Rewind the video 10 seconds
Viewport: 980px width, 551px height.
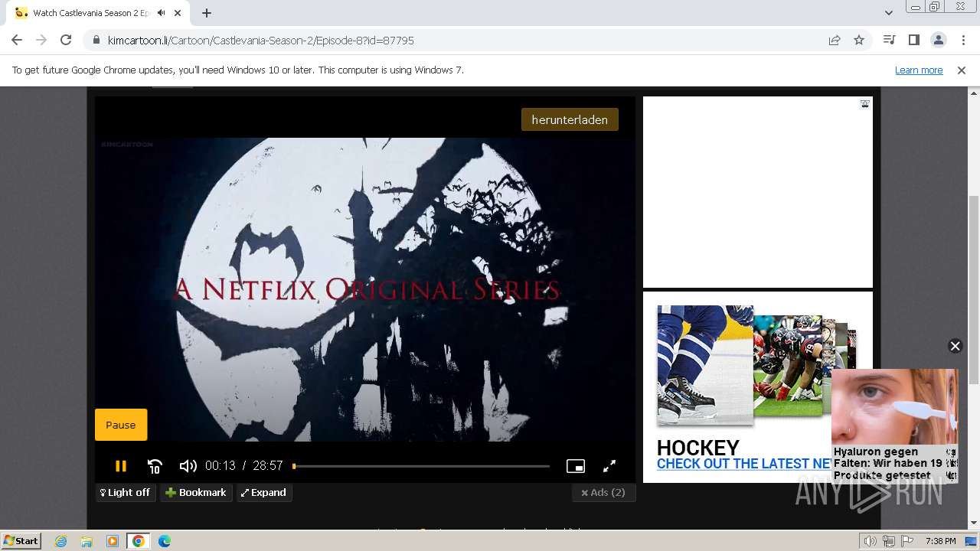(x=155, y=466)
